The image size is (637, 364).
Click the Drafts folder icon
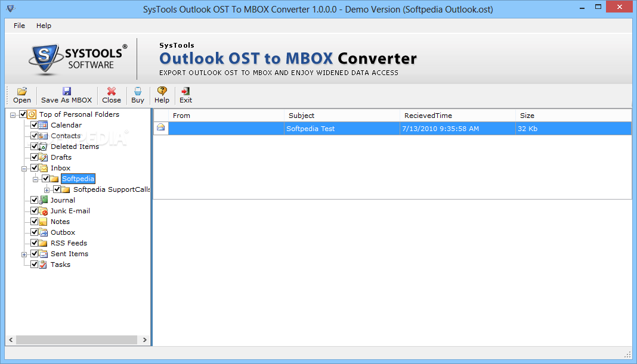(43, 157)
